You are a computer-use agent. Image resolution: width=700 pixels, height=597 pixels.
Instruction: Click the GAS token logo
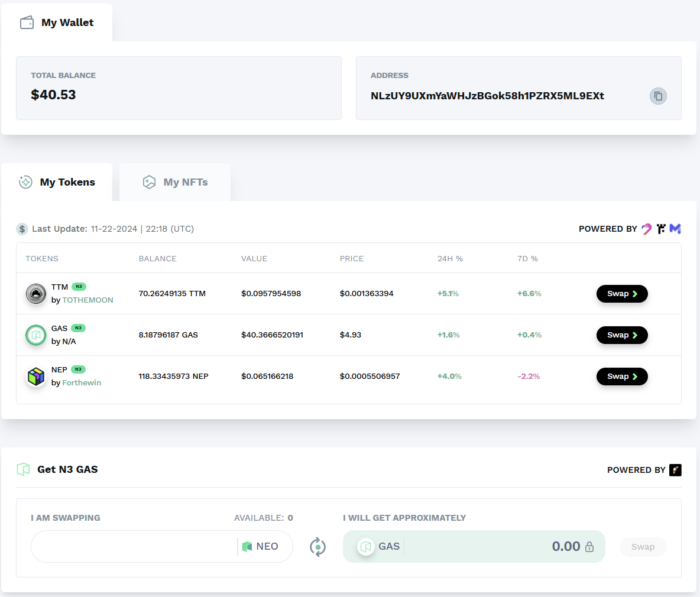pyautogui.click(x=36, y=335)
